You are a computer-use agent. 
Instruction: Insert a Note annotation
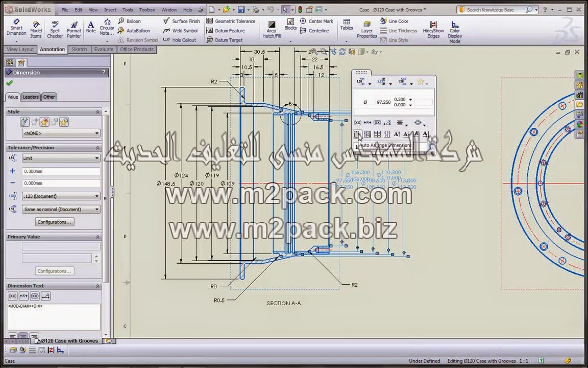pos(91,27)
